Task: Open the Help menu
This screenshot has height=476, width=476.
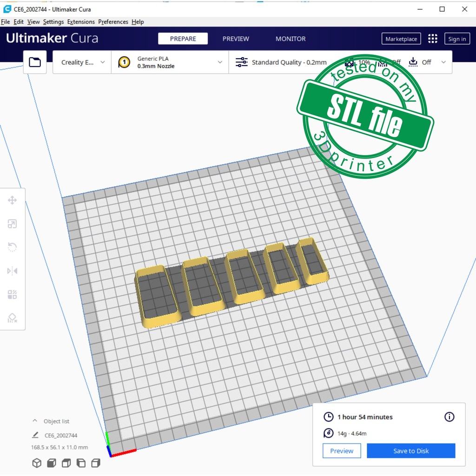Action: pos(138,22)
